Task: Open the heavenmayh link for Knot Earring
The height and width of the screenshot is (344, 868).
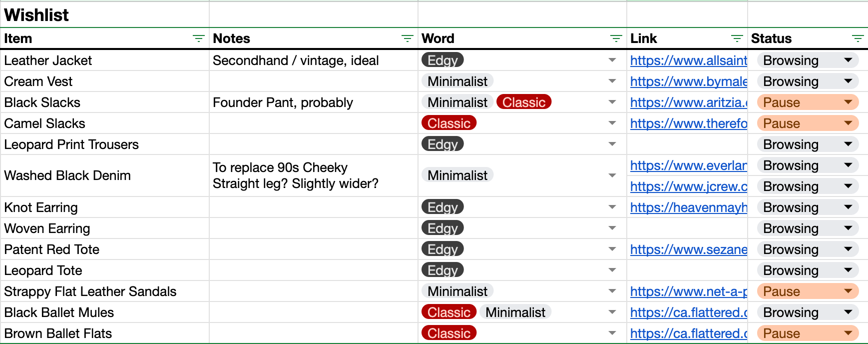Action: pos(689,207)
